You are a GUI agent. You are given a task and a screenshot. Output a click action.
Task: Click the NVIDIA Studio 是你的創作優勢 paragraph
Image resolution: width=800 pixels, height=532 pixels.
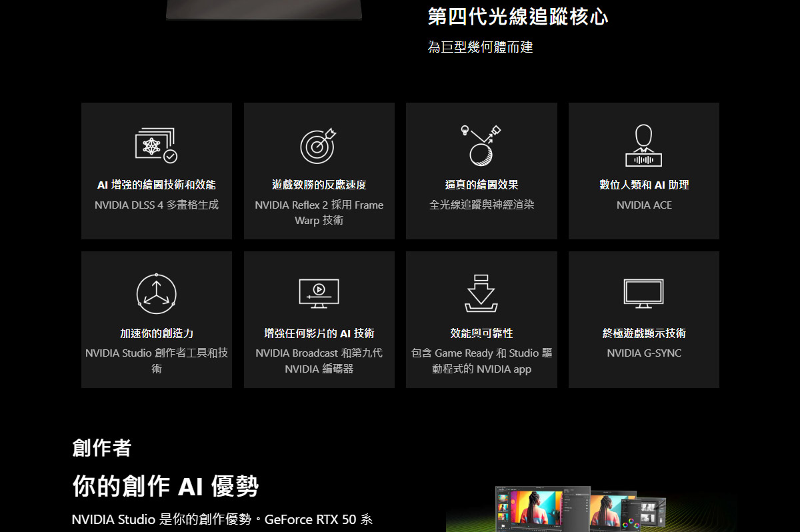222,519
